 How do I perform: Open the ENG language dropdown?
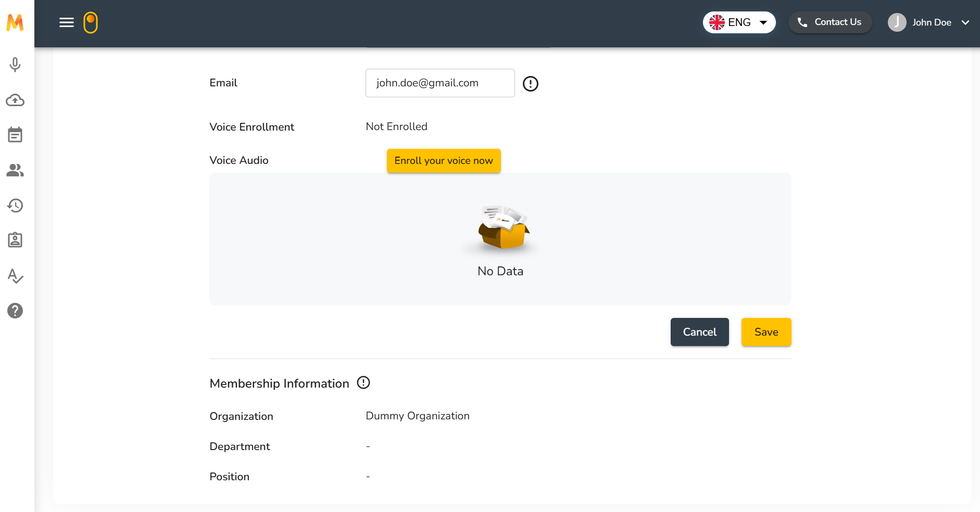tap(739, 22)
